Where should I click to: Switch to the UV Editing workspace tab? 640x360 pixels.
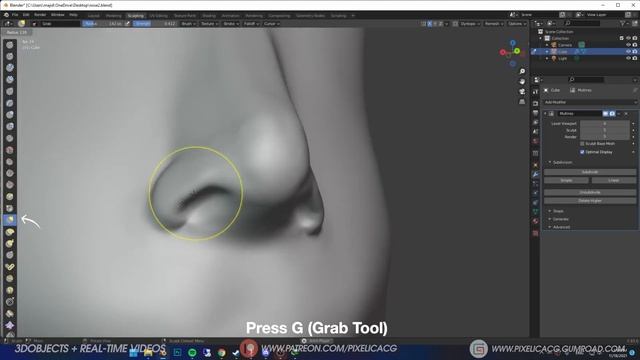pyautogui.click(x=158, y=16)
